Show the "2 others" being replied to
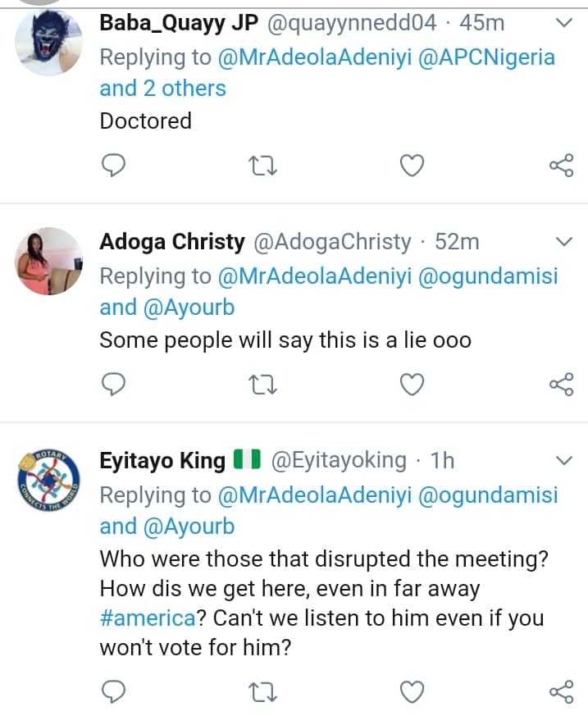 tap(185, 89)
